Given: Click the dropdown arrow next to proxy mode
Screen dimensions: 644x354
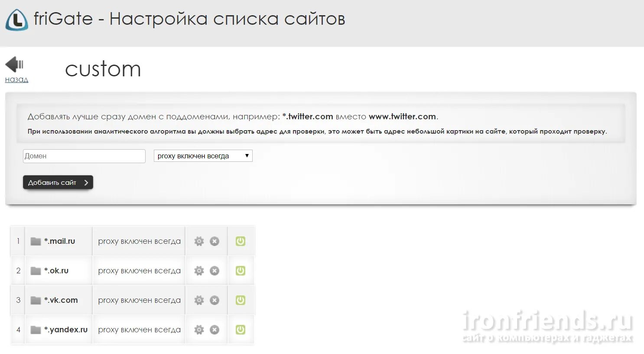Looking at the screenshot, I should (x=247, y=156).
